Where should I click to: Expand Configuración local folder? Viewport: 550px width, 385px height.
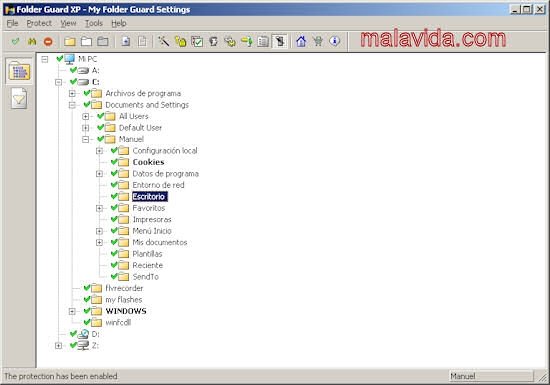coord(99,151)
